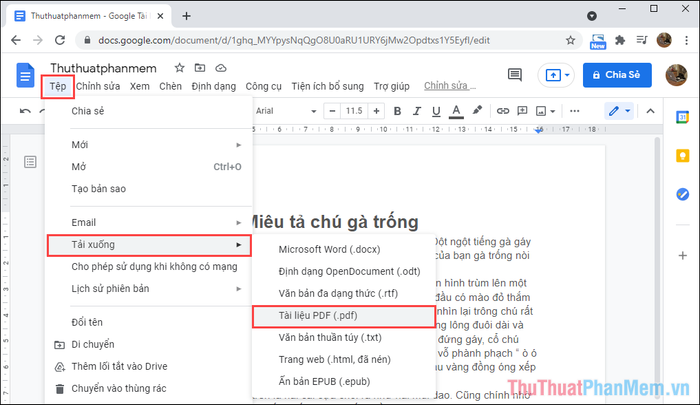Click the blue Chia sẻ button
700x405 pixels.
tap(618, 75)
